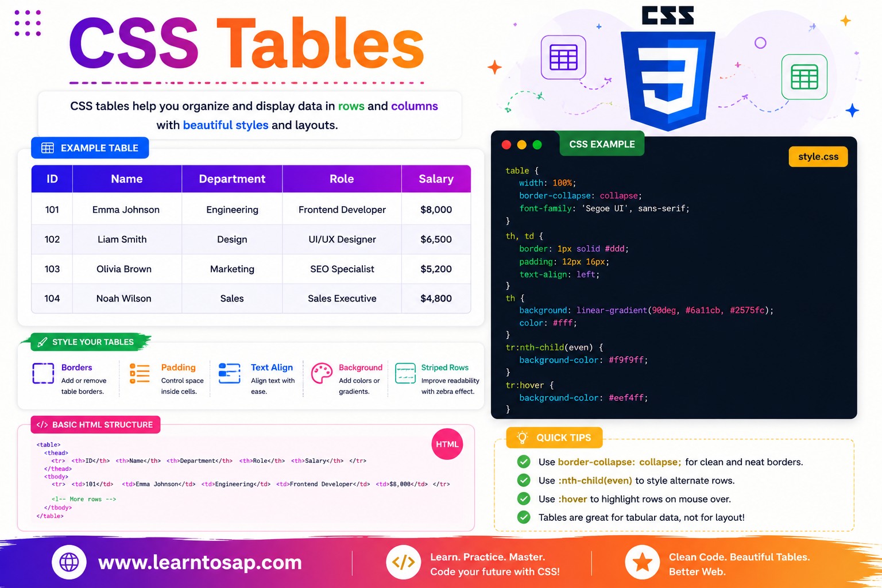Image resolution: width=882 pixels, height=588 pixels.
Task: Click the red dot in code window
Action: pos(506,145)
